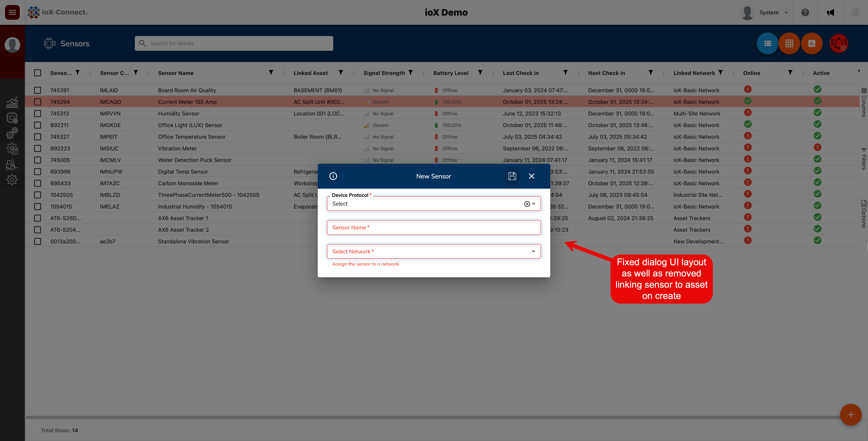Click the Sensor Name input field
This screenshot has height=441, width=868.
coord(434,227)
